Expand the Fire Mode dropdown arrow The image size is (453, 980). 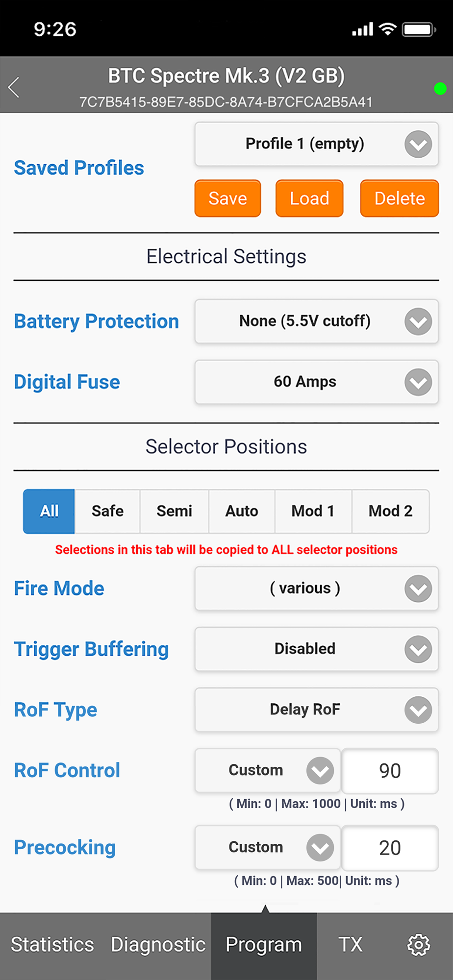pos(418,588)
